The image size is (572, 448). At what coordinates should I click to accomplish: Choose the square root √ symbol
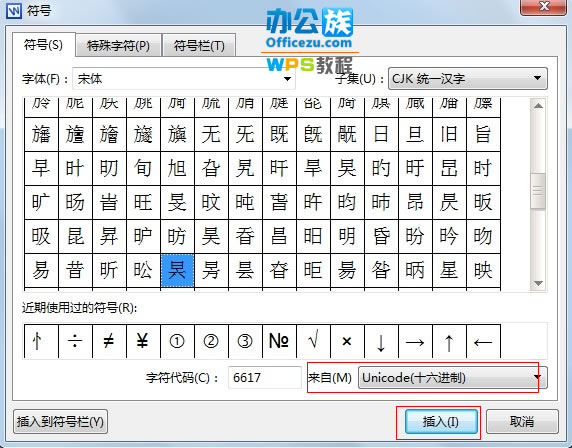click(x=313, y=341)
